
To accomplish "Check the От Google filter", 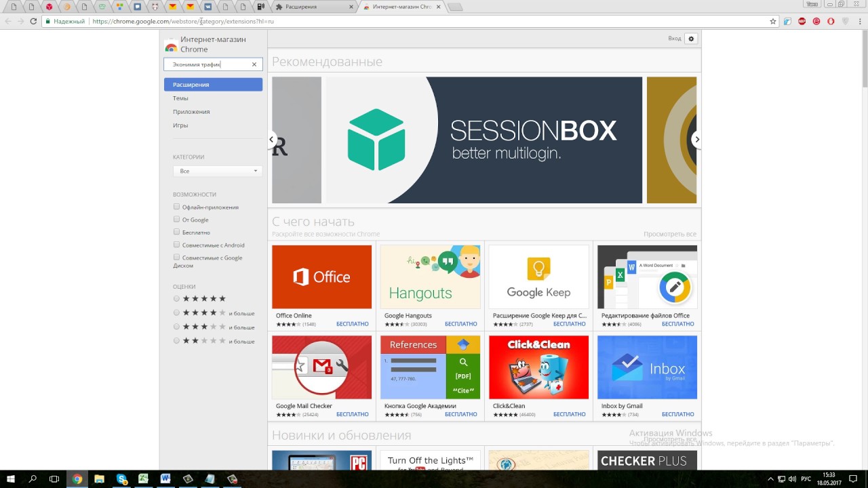I will pos(177,220).
